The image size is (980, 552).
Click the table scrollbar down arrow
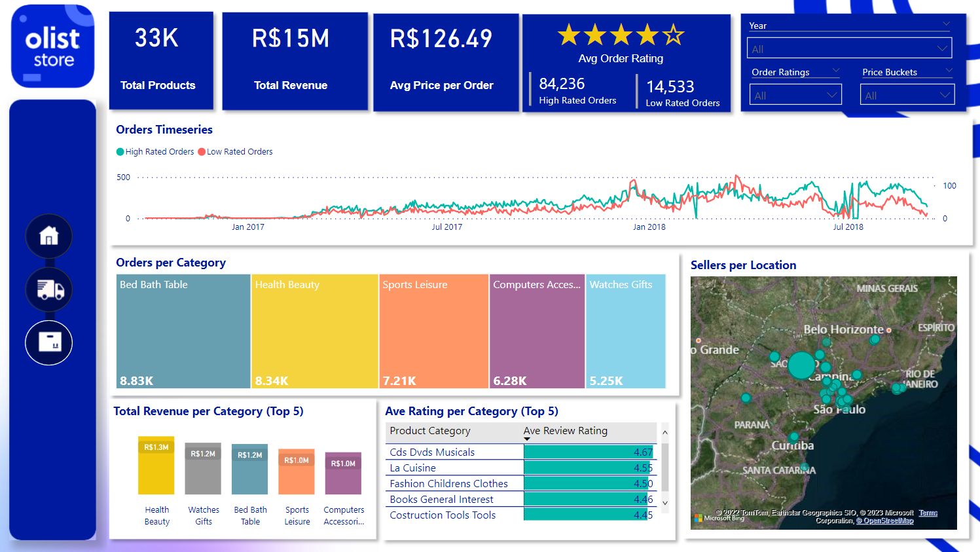click(665, 503)
